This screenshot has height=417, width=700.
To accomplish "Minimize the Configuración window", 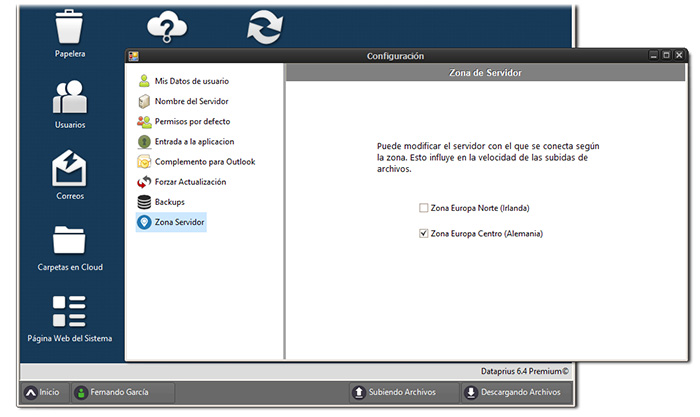I will [x=654, y=55].
